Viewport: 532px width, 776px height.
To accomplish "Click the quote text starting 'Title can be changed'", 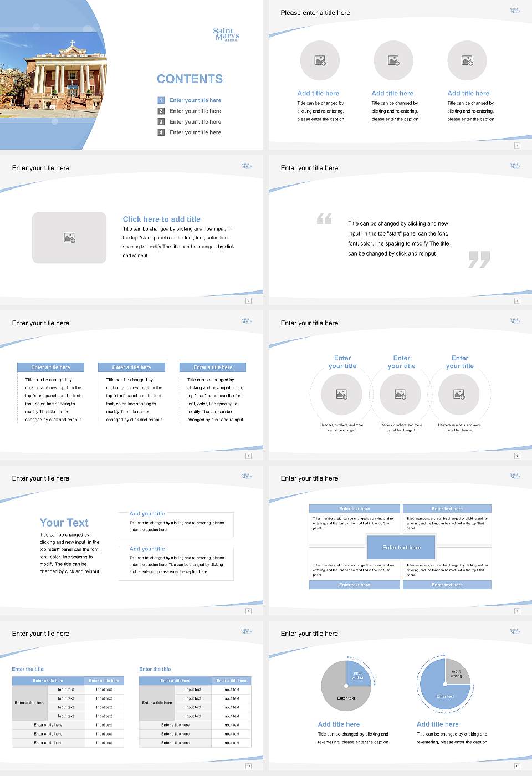I will pyautogui.click(x=398, y=238).
